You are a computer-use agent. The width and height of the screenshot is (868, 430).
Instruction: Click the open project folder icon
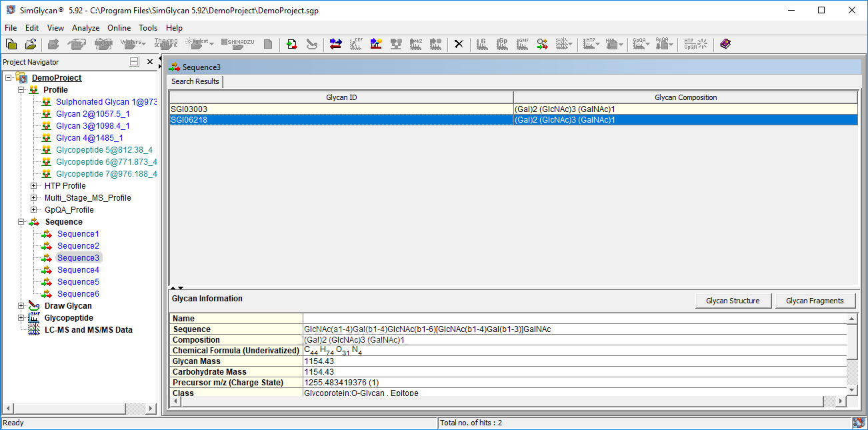click(31, 44)
